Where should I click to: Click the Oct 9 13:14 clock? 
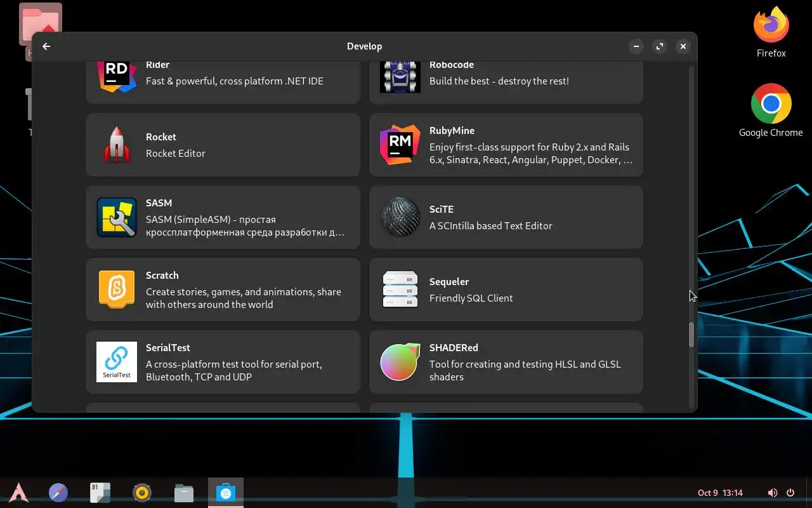[720, 493]
